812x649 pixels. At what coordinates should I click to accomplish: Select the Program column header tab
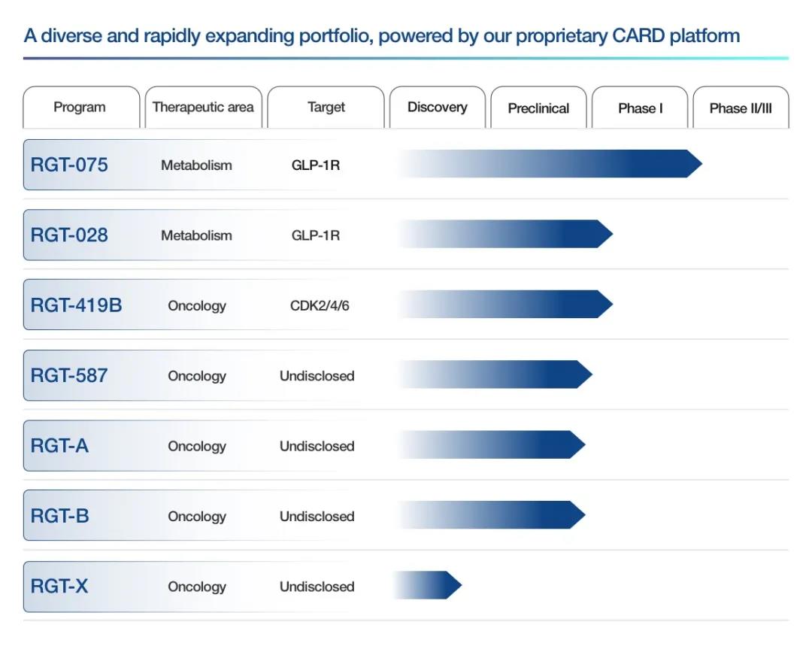click(x=81, y=108)
